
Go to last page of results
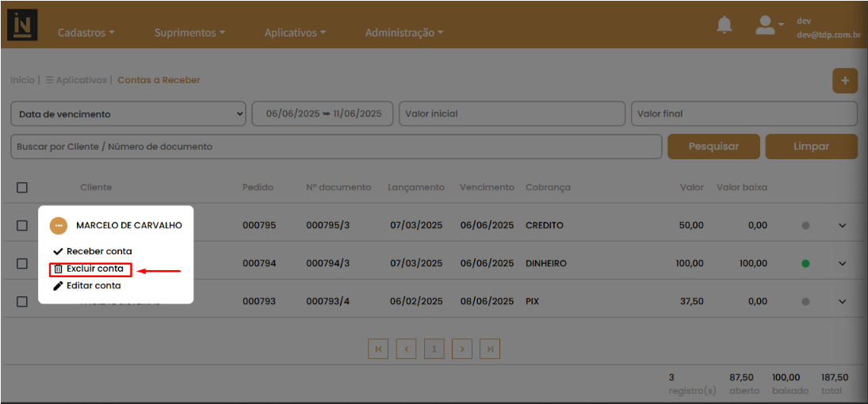(x=490, y=349)
